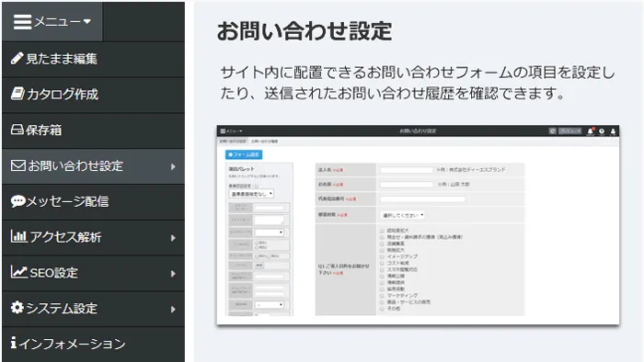Image resolution: width=644 pixels, height=362 pixels.
Task: Click the refresh icon in preview header
Action: [x=552, y=131]
